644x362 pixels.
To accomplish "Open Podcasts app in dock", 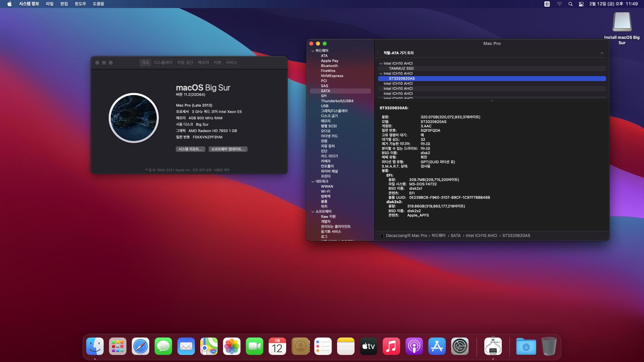I will pos(414,346).
